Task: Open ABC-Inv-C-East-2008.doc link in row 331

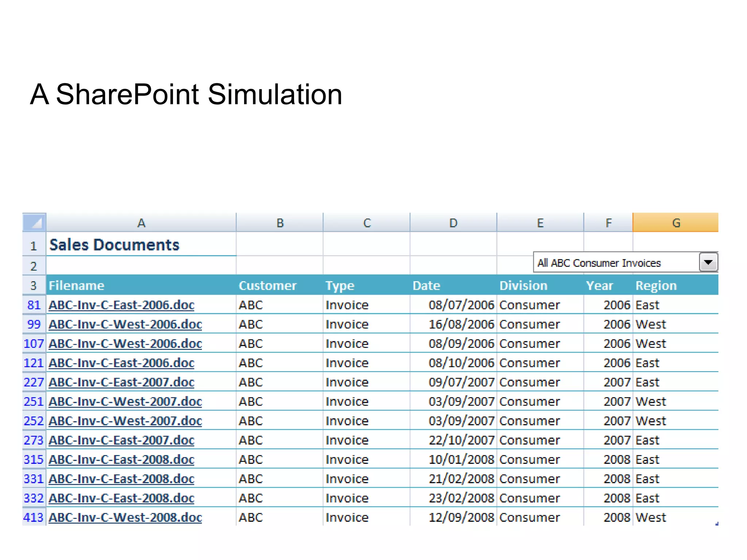Action: coord(121,479)
